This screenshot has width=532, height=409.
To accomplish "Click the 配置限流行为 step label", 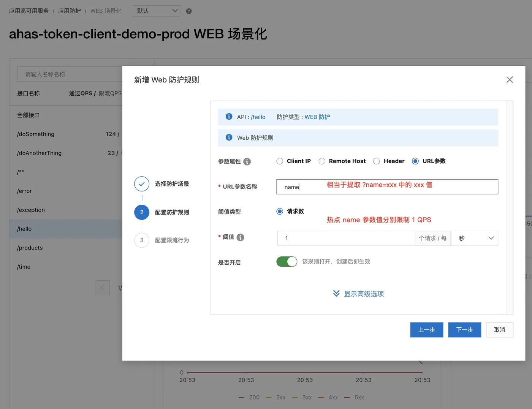I will click(x=172, y=240).
